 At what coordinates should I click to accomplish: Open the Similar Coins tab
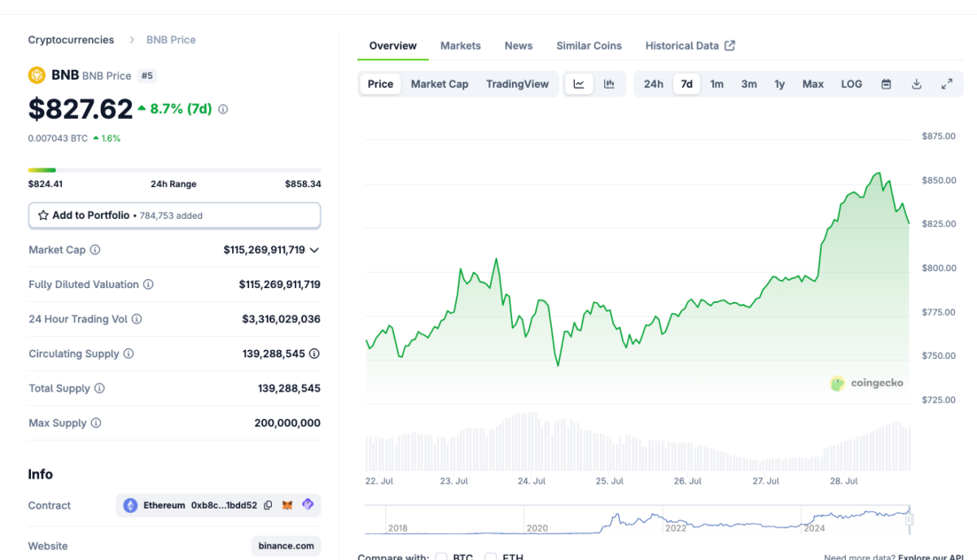(589, 46)
